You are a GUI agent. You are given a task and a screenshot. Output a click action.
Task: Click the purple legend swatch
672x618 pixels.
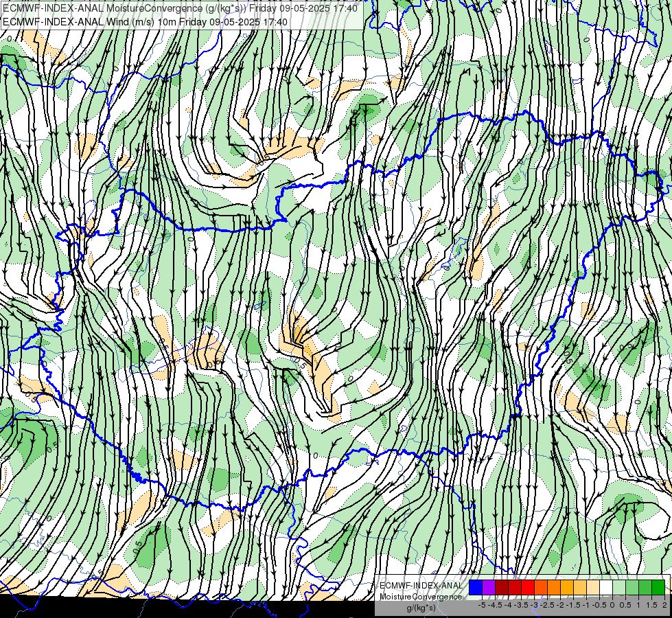tap(489, 587)
